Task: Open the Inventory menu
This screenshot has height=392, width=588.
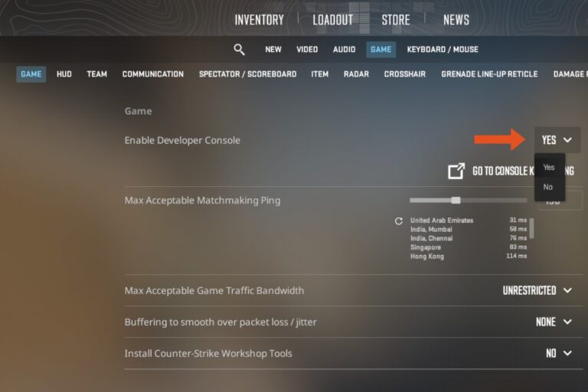Action: [x=259, y=20]
